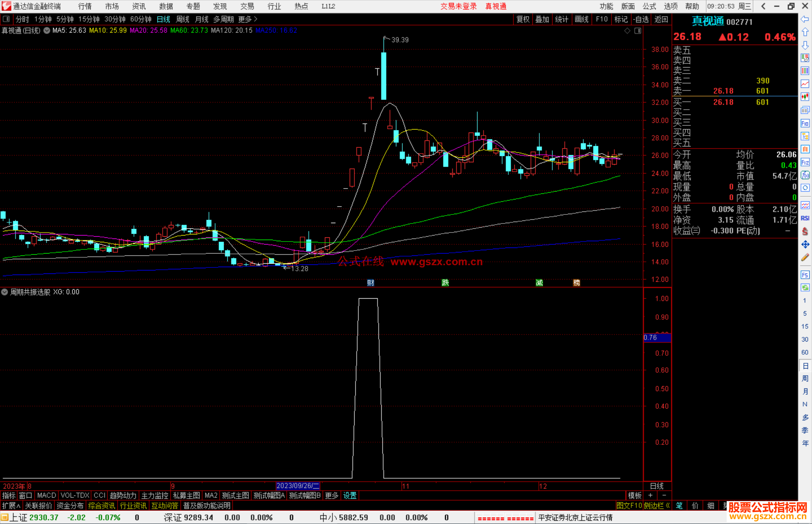812x524 pixels.
Task: Open the F10 company info sidebar icon
Action: (805, 124)
